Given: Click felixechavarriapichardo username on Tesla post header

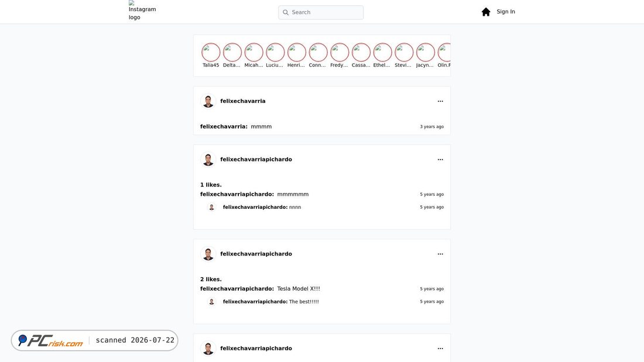Looking at the screenshot, I should pyautogui.click(x=256, y=254).
